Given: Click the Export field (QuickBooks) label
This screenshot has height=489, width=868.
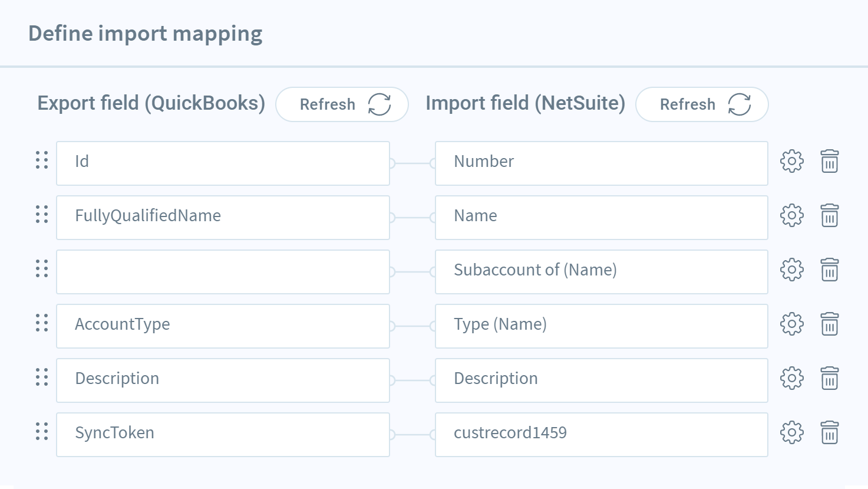Looking at the screenshot, I should coord(151,103).
